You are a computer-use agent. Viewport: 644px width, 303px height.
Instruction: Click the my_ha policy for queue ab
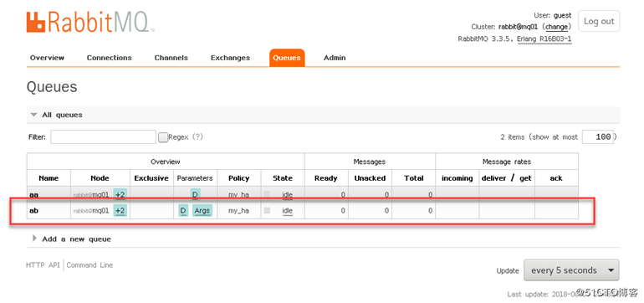pos(239,211)
